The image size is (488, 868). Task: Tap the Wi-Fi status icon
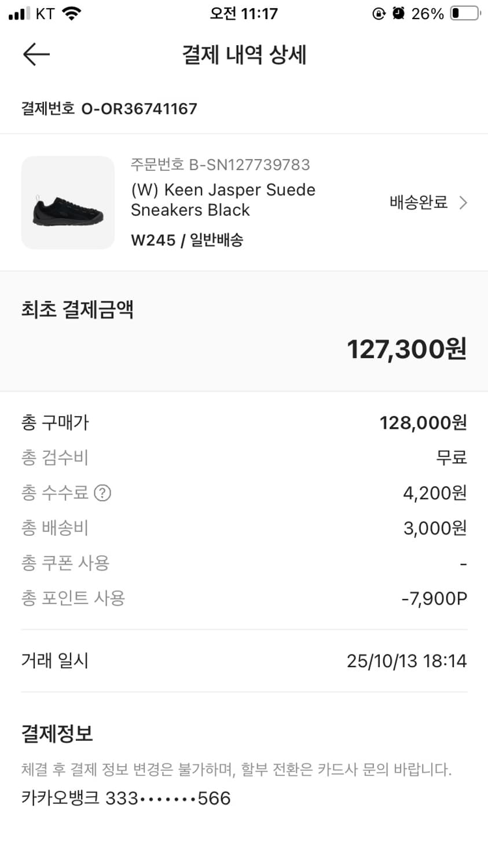click(72, 13)
